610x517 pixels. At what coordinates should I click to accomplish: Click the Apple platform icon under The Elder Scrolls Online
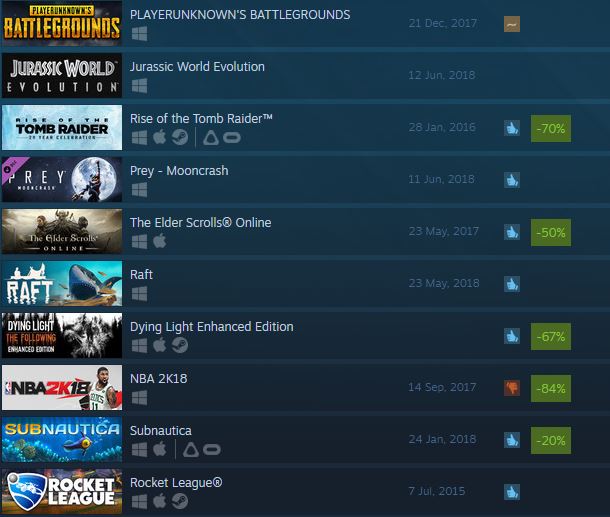click(160, 241)
